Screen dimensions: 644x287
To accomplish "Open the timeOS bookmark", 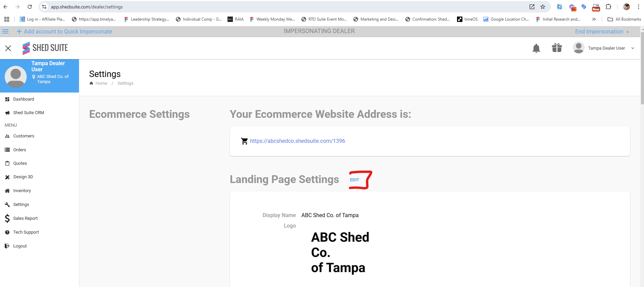I will (467, 19).
